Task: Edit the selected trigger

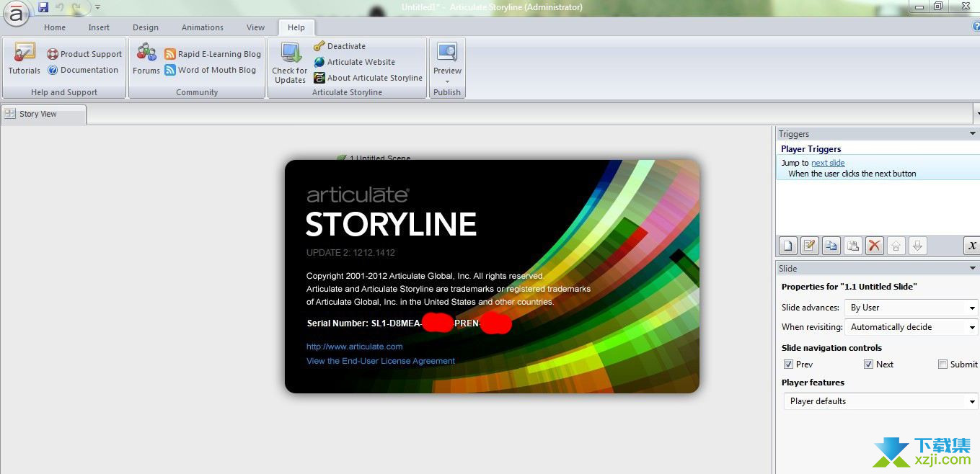Action: (810, 246)
